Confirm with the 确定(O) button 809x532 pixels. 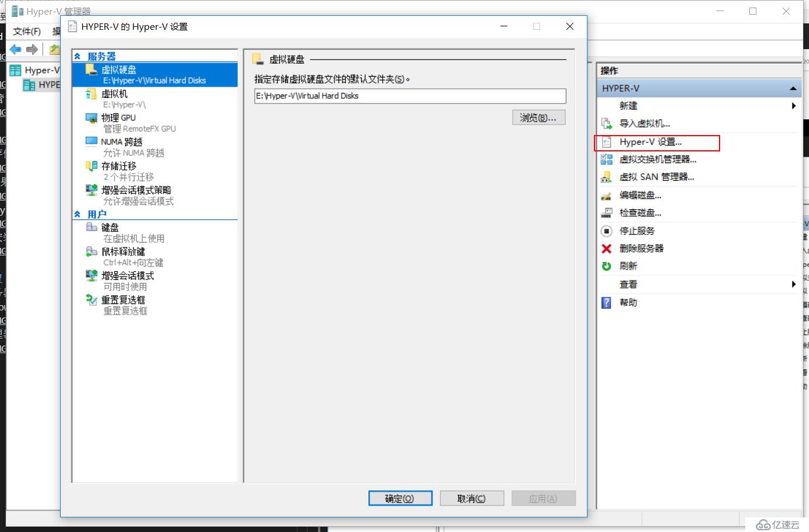(400, 498)
